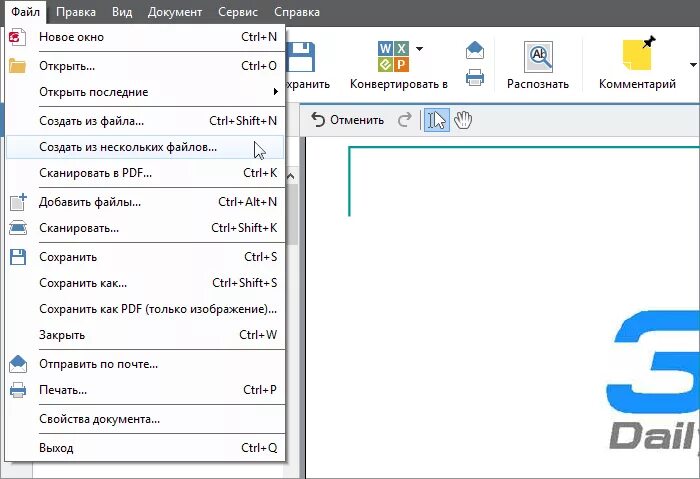Choose Создать из нескольких файлов...
This screenshot has height=479, width=700.
point(145,147)
